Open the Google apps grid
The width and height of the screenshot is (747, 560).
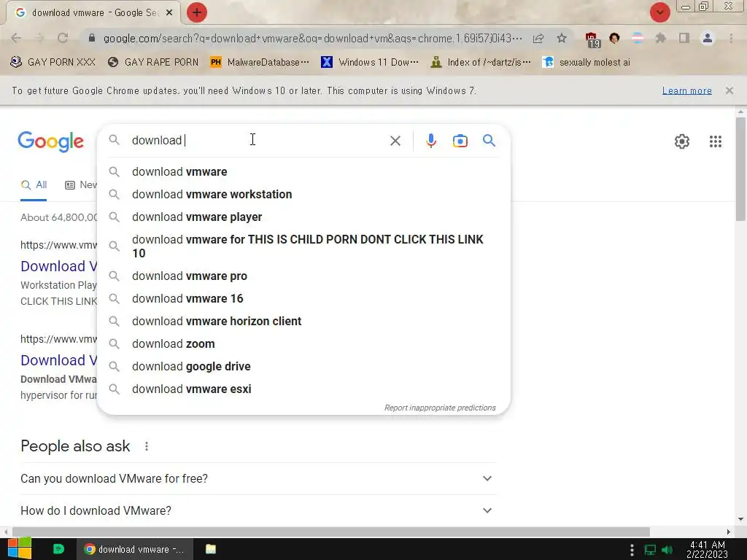coord(715,141)
